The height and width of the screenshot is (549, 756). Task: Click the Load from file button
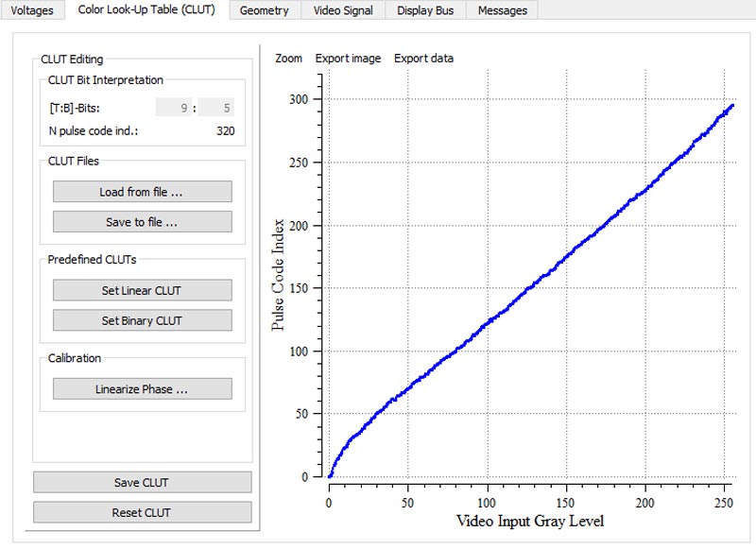[x=143, y=192]
